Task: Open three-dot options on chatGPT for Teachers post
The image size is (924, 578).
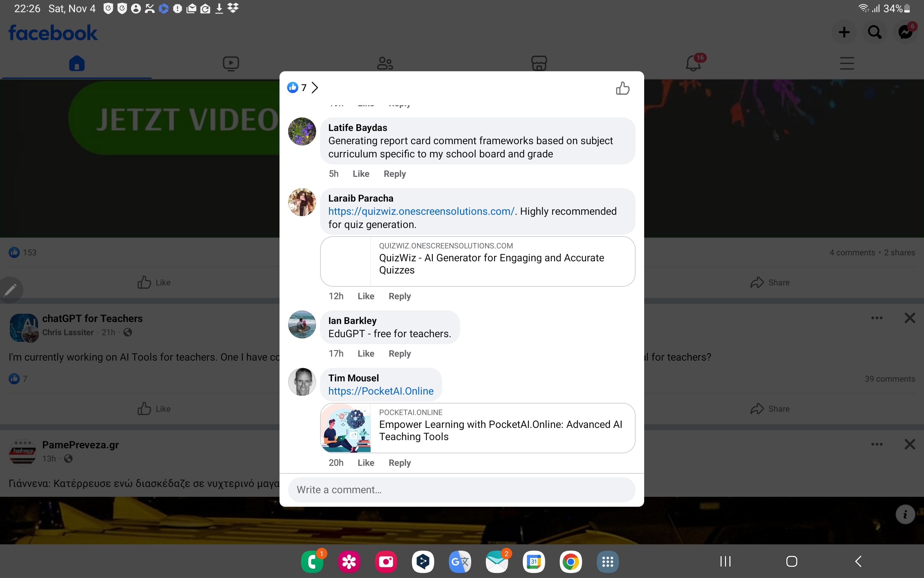Action: [x=876, y=318]
